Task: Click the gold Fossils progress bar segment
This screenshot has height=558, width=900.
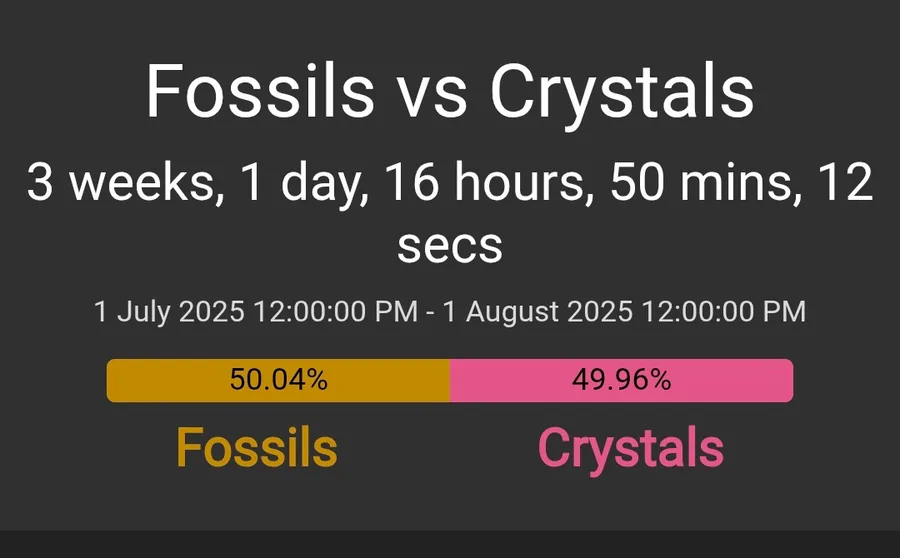Action: tap(278, 380)
